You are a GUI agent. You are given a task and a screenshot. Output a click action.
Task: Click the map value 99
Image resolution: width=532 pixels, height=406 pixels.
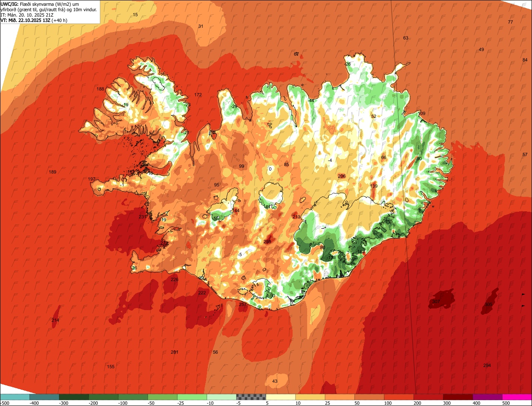[x=241, y=166]
